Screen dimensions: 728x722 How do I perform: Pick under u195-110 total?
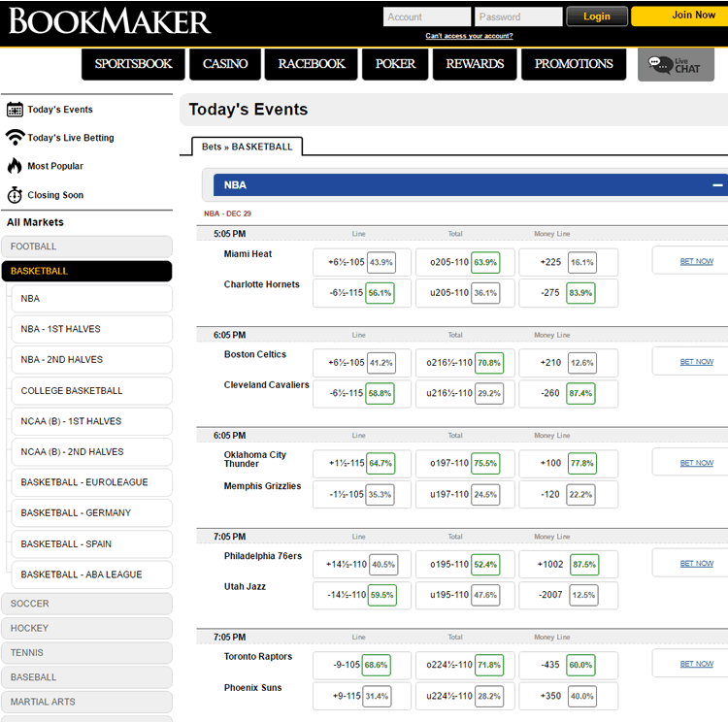click(465, 595)
